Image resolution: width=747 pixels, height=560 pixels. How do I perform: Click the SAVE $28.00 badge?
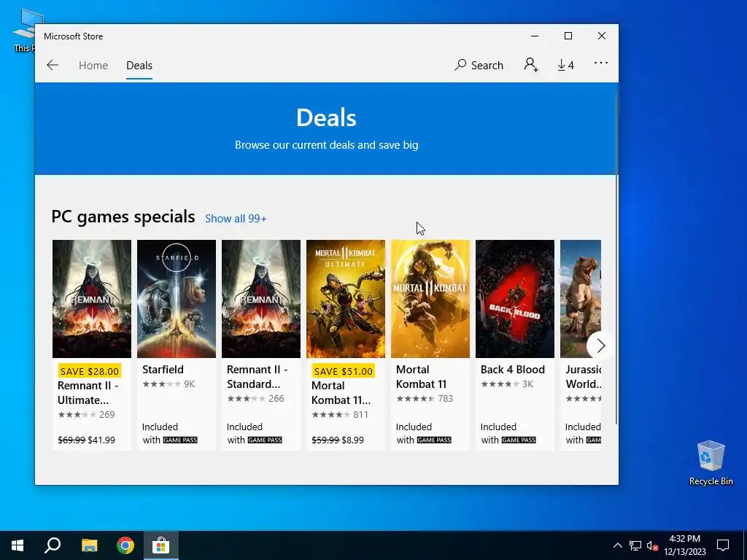click(x=90, y=371)
